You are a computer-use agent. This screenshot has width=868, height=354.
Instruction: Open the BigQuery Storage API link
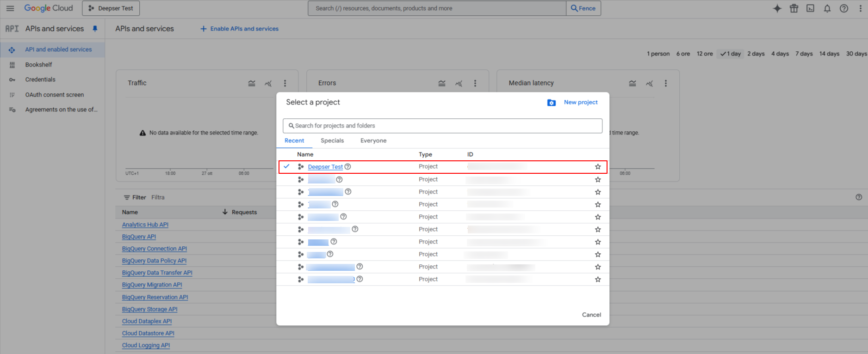[x=149, y=309]
